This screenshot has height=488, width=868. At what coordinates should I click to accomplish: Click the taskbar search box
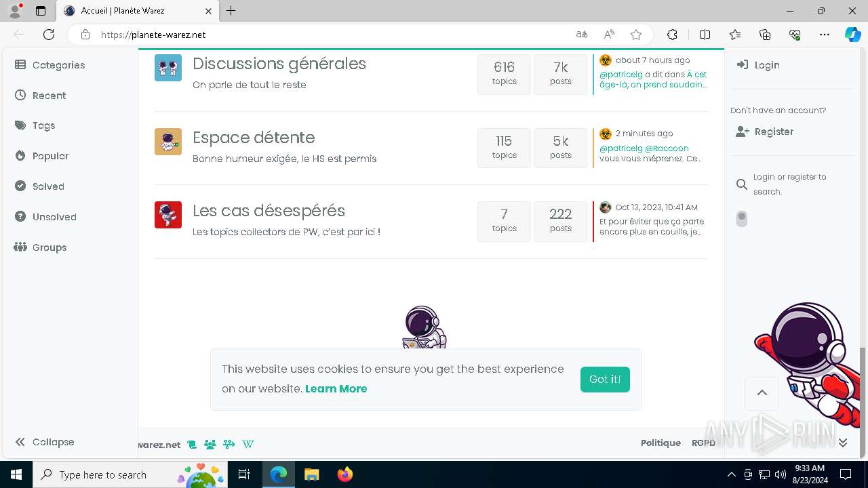coord(130,474)
